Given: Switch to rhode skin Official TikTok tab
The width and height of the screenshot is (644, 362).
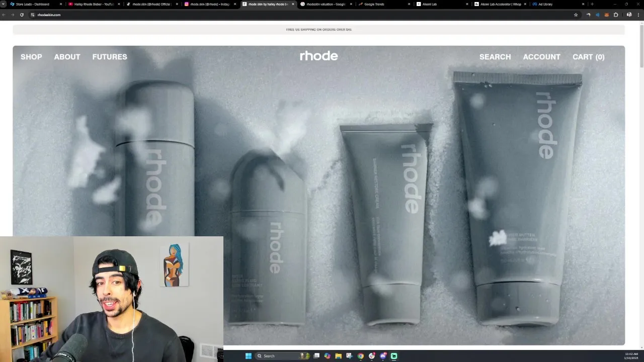Looking at the screenshot, I should click(152, 4).
